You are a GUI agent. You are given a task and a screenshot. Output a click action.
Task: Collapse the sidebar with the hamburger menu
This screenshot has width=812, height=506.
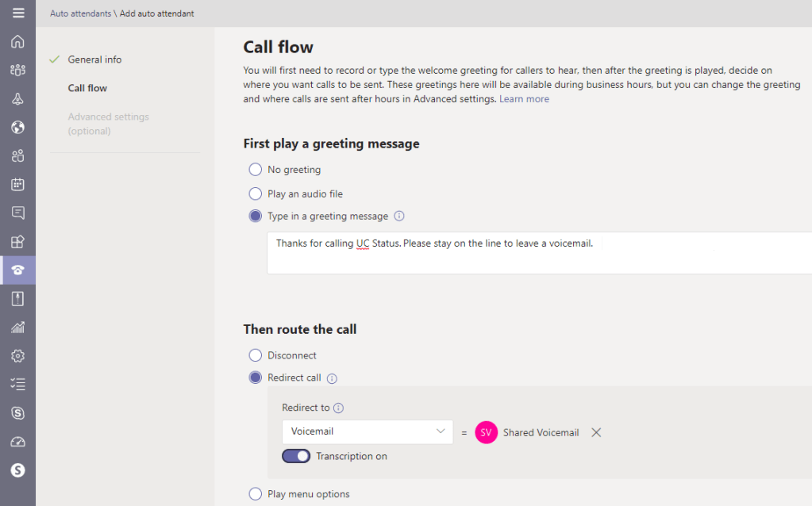(x=17, y=13)
